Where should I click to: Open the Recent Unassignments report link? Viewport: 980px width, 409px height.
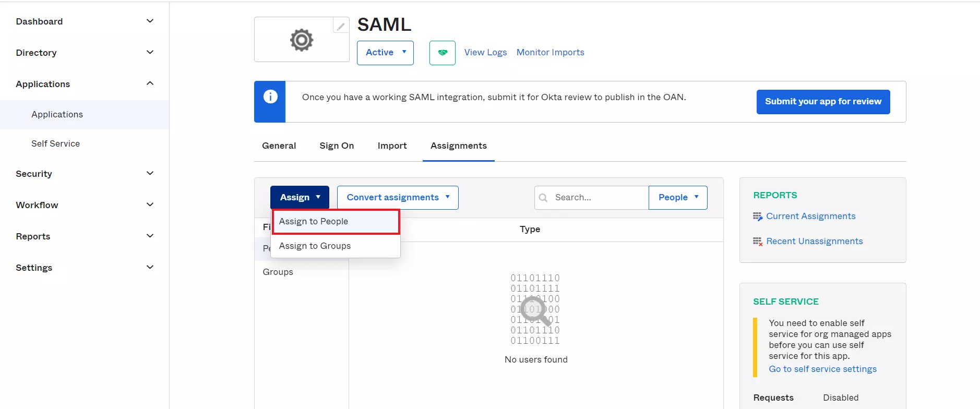click(815, 242)
